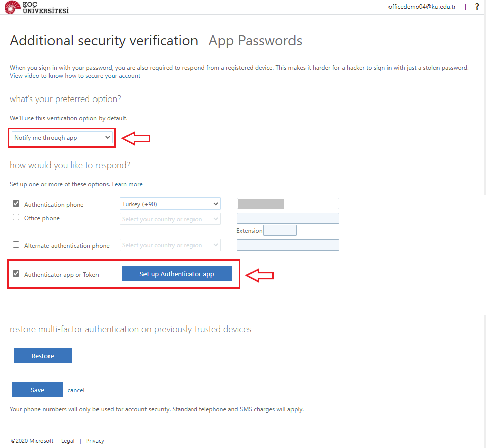Enable the Office phone checkbox
The image size is (486, 448).
16,218
